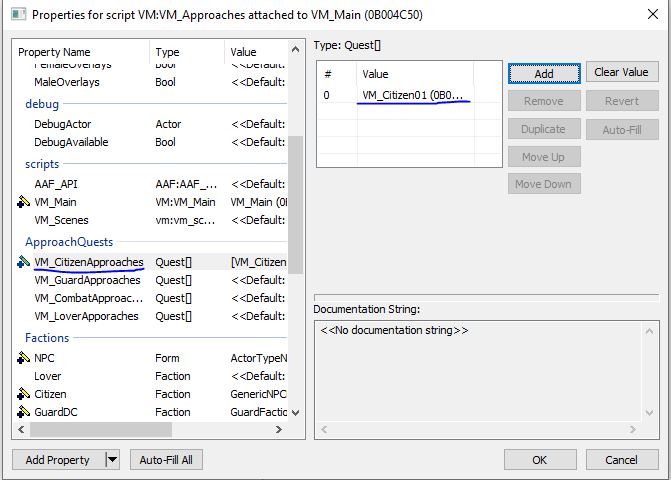Select the NPC property row
The width and height of the screenshot is (671, 480).
pos(151,358)
